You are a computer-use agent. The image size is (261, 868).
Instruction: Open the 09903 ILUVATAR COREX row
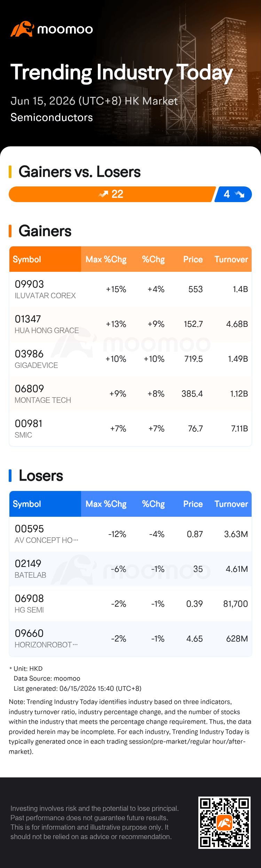(x=130, y=289)
